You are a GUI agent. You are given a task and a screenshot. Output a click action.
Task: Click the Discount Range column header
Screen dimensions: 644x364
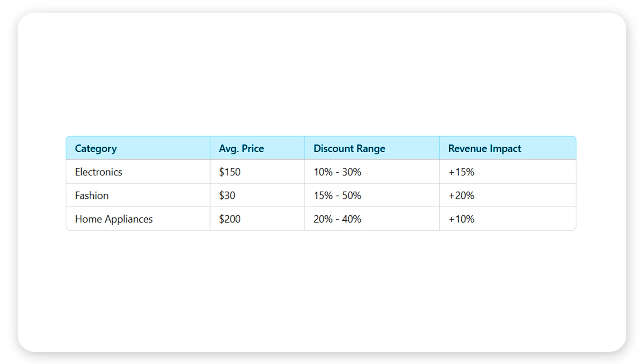click(x=372, y=148)
